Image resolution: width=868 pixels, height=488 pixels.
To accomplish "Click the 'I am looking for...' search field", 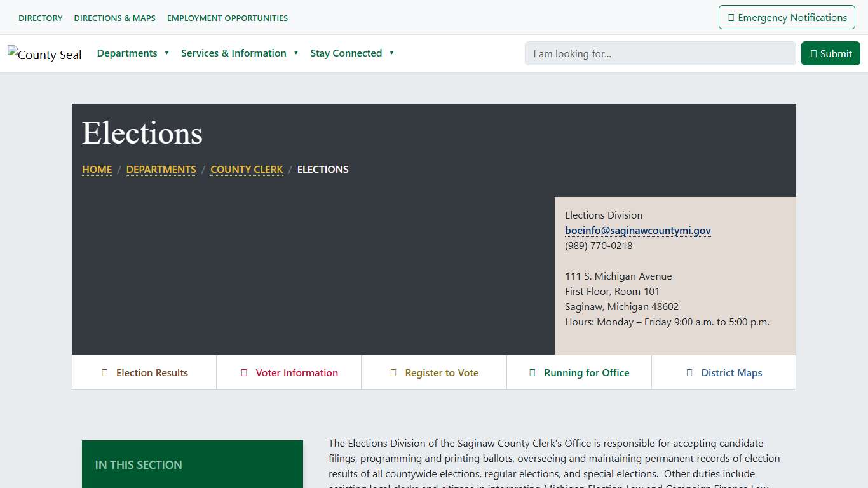I will pos(660,53).
